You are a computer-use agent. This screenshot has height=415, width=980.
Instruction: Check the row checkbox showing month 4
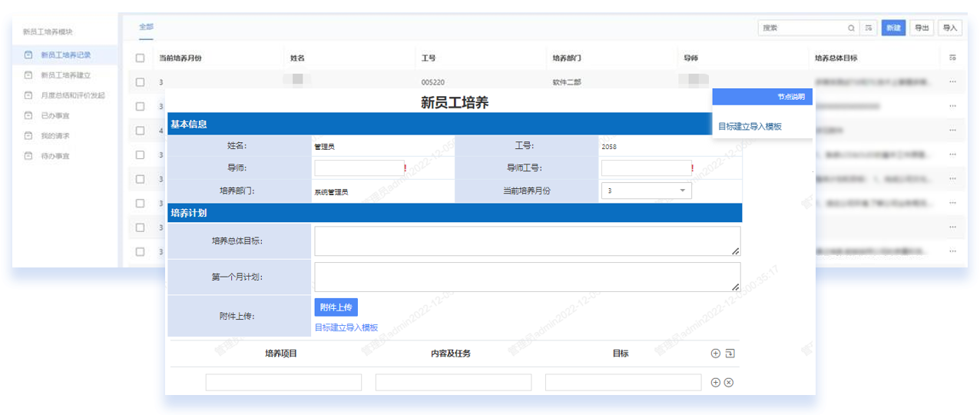pyautogui.click(x=140, y=131)
